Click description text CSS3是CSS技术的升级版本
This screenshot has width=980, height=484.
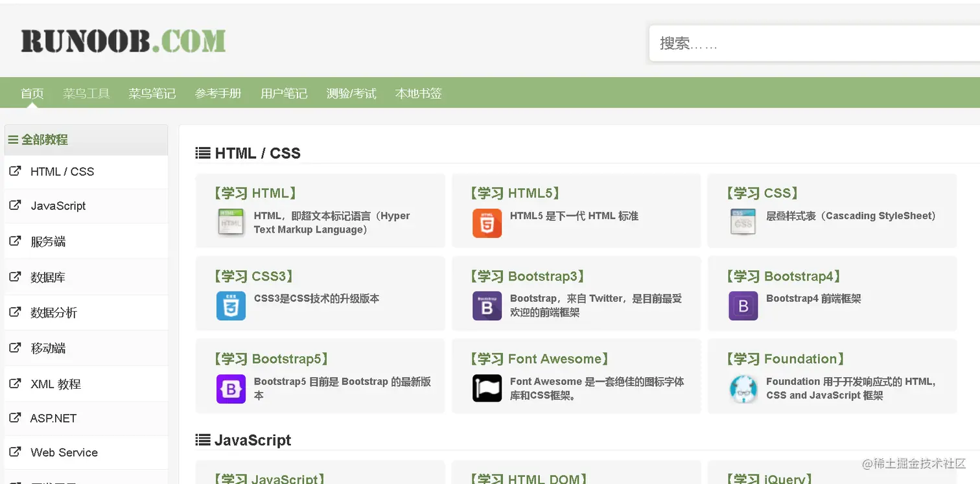317,299
